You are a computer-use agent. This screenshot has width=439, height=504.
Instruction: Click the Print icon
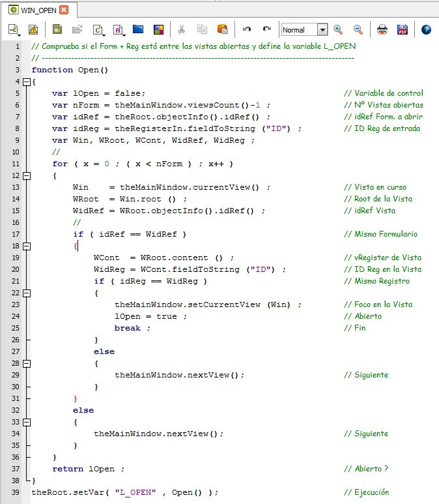point(382,29)
